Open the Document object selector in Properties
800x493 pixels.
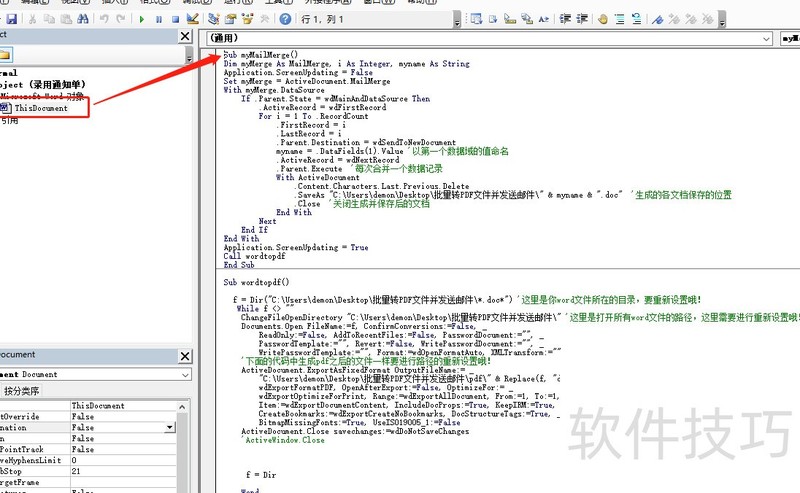point(184,374)
